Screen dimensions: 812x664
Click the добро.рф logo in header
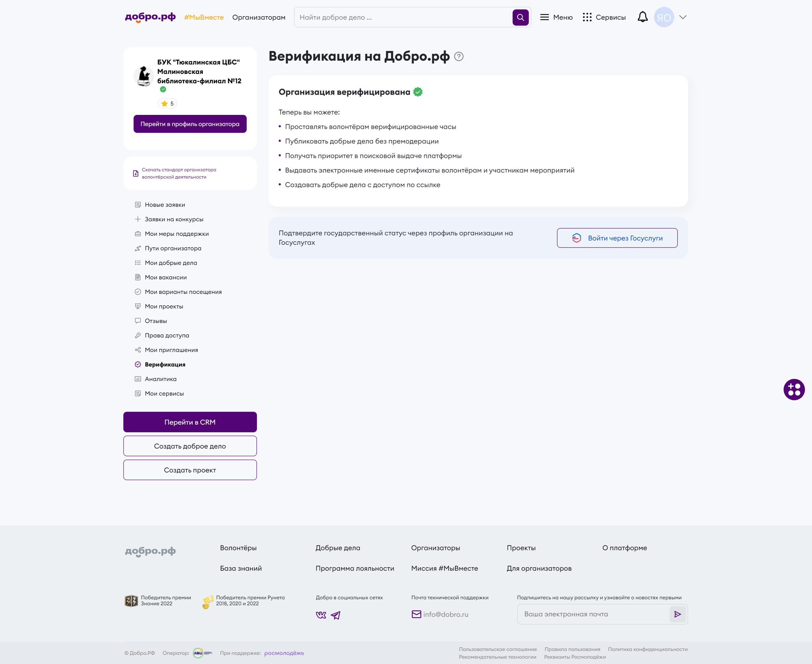pyautogui.click(x=150, y=17)
